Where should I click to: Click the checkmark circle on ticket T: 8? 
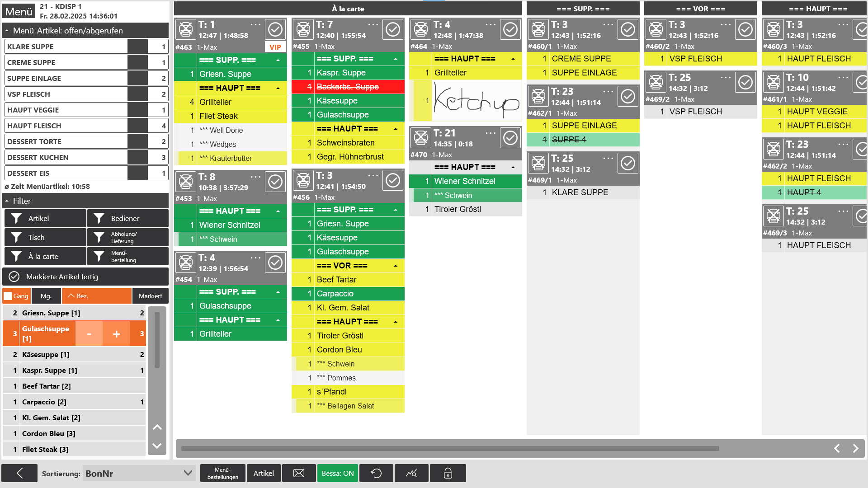coord(275,181)
